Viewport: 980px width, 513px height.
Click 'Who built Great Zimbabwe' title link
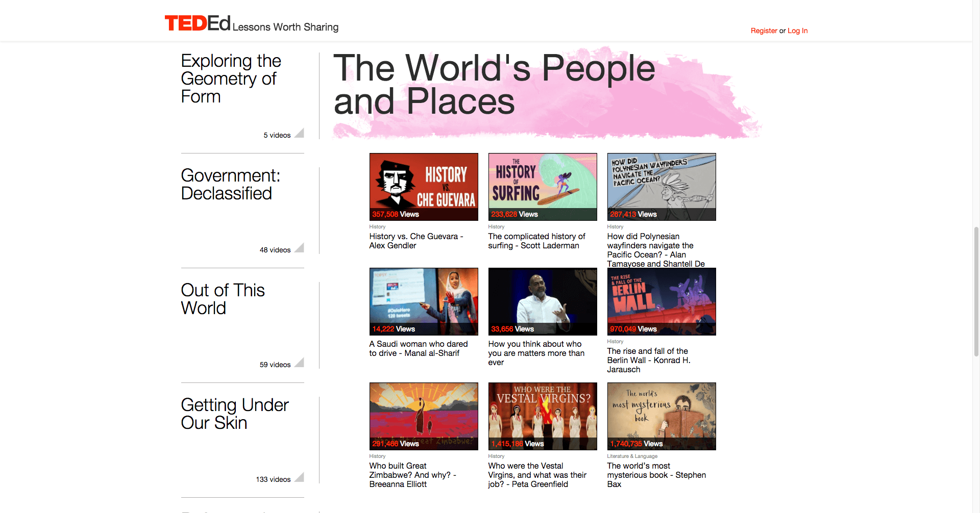tap(412, 475)
